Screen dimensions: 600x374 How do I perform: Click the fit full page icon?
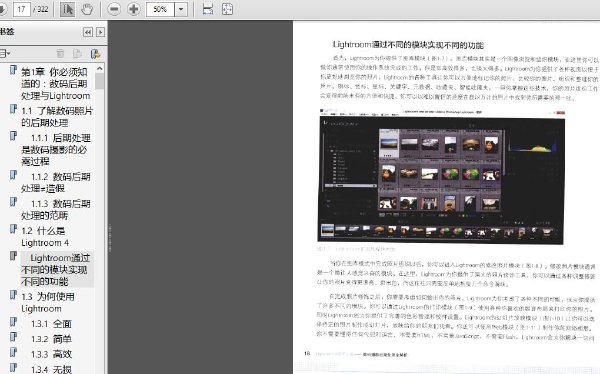(227, 9)
